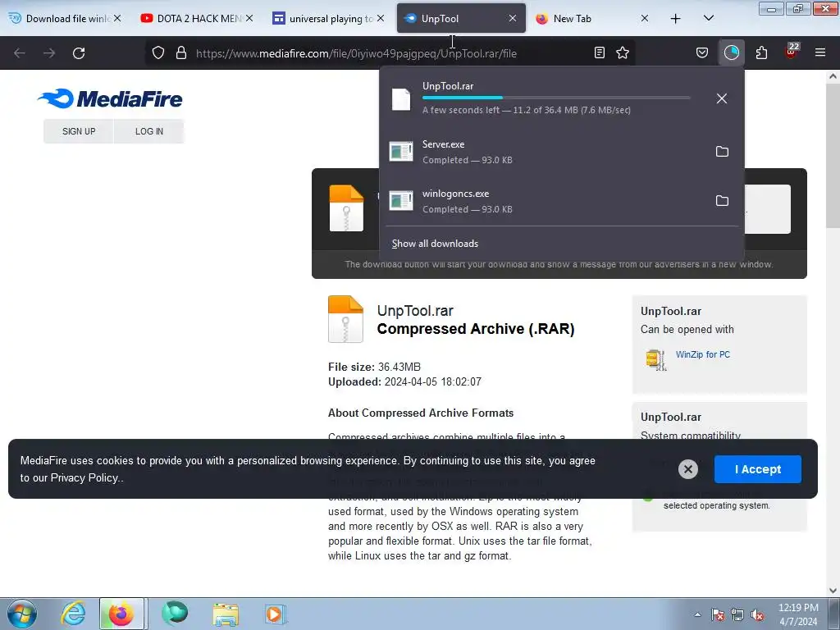Open Windows Media Player from taskbar
Viewport: 840px width, 630px height.
point(276,614)
